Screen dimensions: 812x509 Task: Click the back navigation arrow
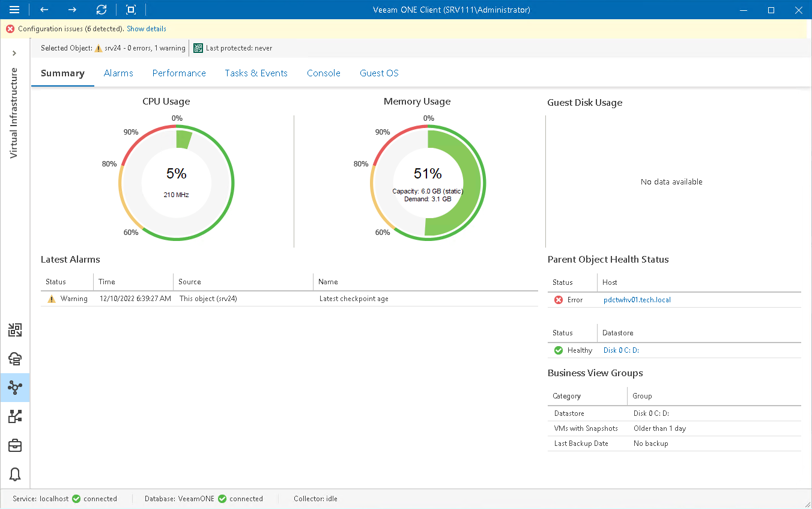(43, 10)
